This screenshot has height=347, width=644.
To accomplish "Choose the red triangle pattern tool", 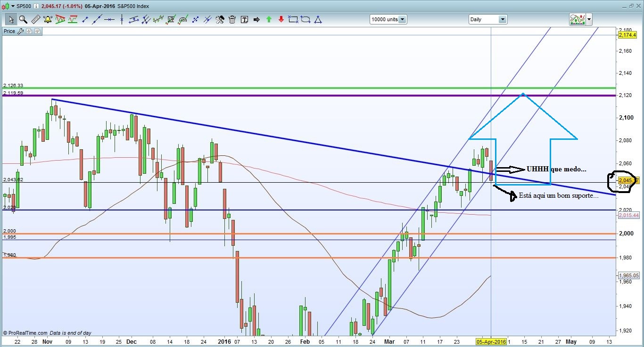I will click(60, 19).
